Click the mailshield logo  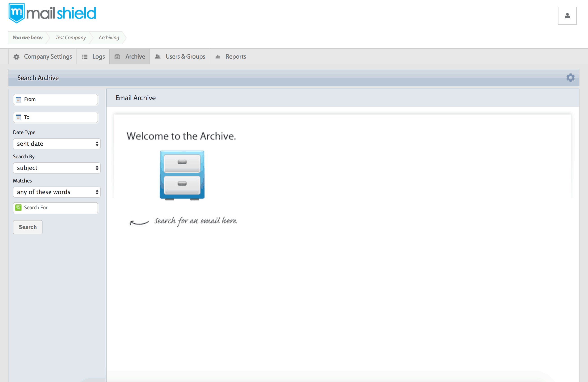click(52, 13)
